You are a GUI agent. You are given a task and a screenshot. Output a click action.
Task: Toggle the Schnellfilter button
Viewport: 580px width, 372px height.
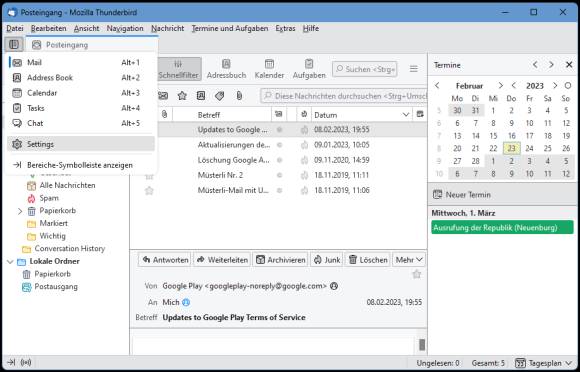tap(178, 69)
